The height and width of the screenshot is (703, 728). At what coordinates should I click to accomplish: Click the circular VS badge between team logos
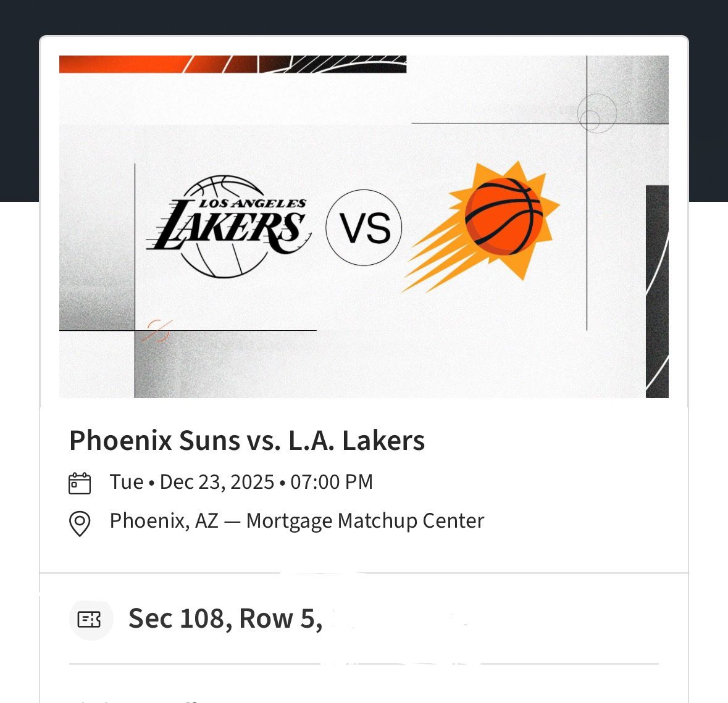click(364, 227)
